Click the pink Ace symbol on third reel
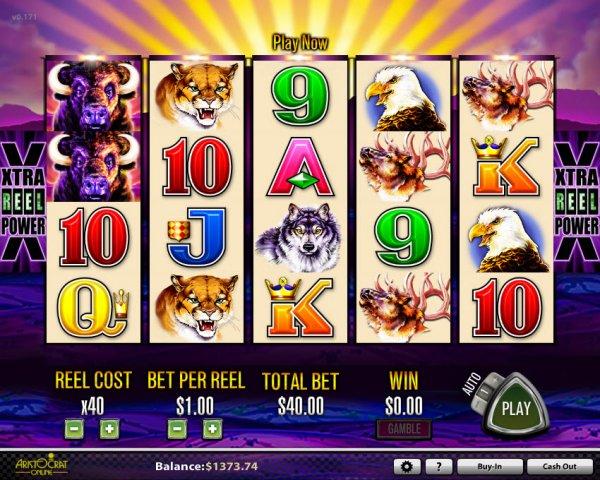600x480 pixels. click(300, 167)
